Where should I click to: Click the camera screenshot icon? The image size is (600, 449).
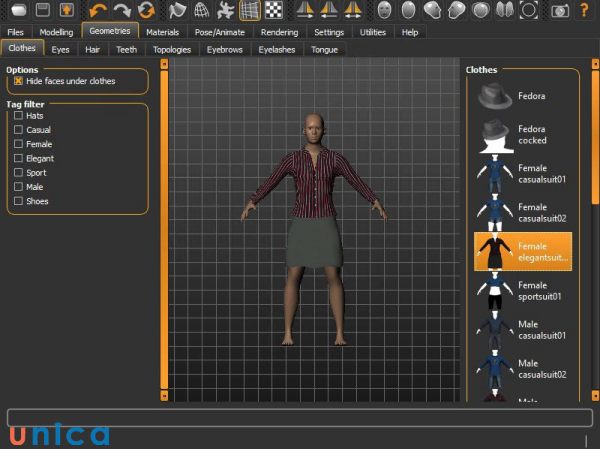[560, 11]
